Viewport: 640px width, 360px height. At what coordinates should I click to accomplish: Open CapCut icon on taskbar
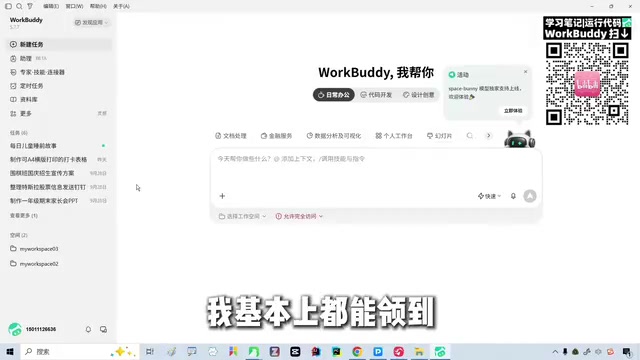(x=295, y=351)
